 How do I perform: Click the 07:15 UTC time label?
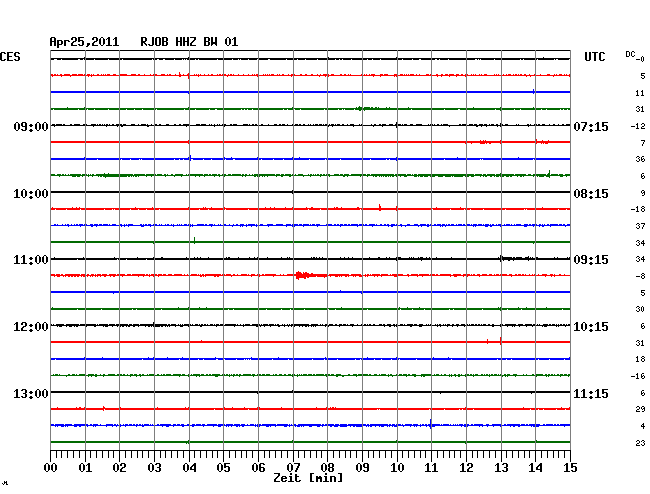coord(591,126)
